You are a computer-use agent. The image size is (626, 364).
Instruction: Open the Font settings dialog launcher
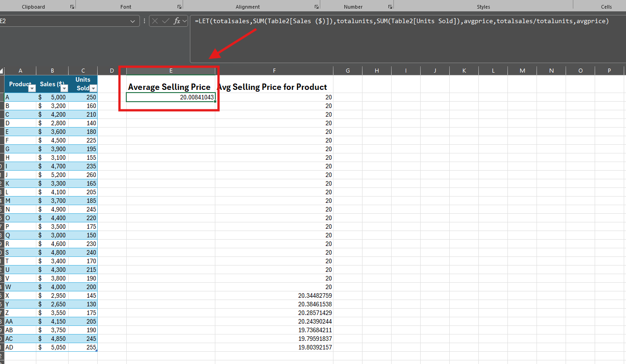[x=179, y=7]
